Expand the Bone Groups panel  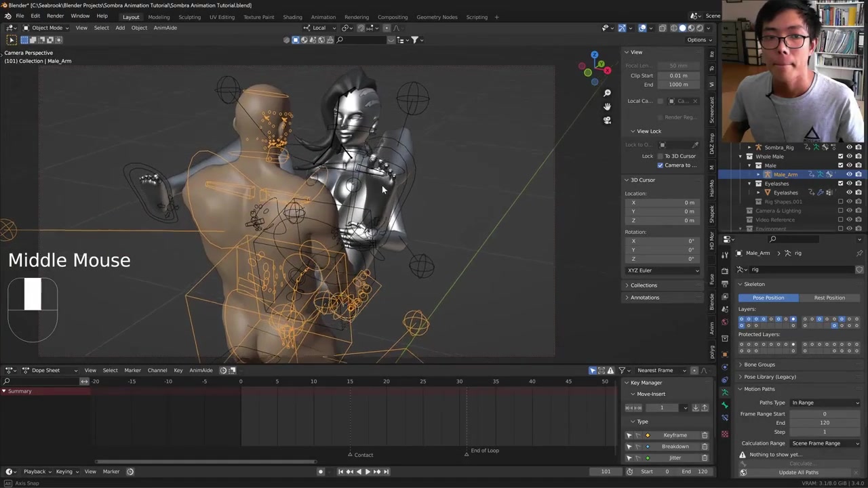[x=759, y=365]
